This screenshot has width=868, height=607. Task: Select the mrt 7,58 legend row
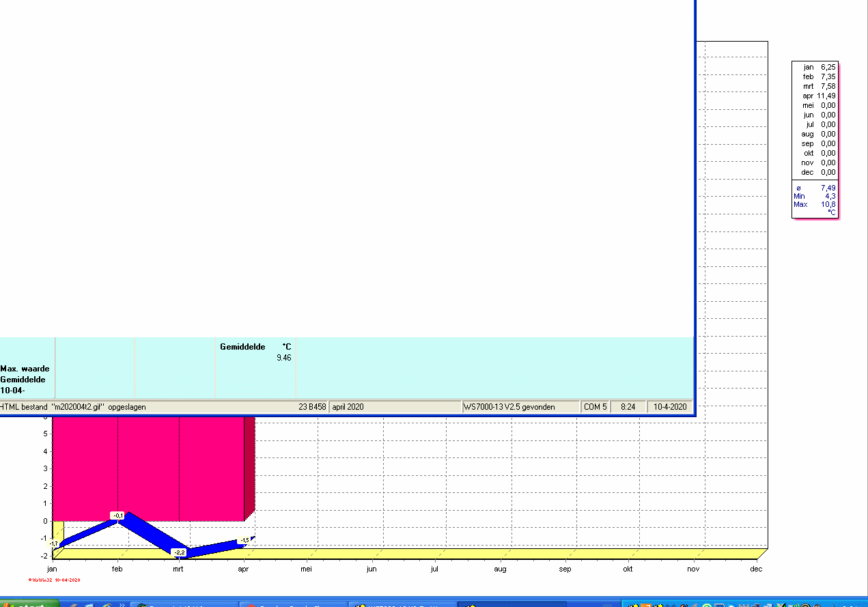point(819,86)
